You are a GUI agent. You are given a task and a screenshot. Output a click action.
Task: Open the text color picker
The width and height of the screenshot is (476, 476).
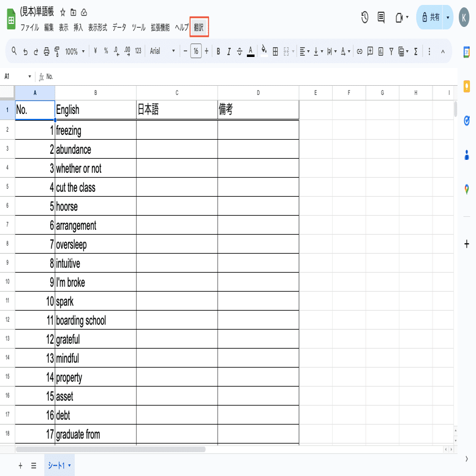click(251, 51)
